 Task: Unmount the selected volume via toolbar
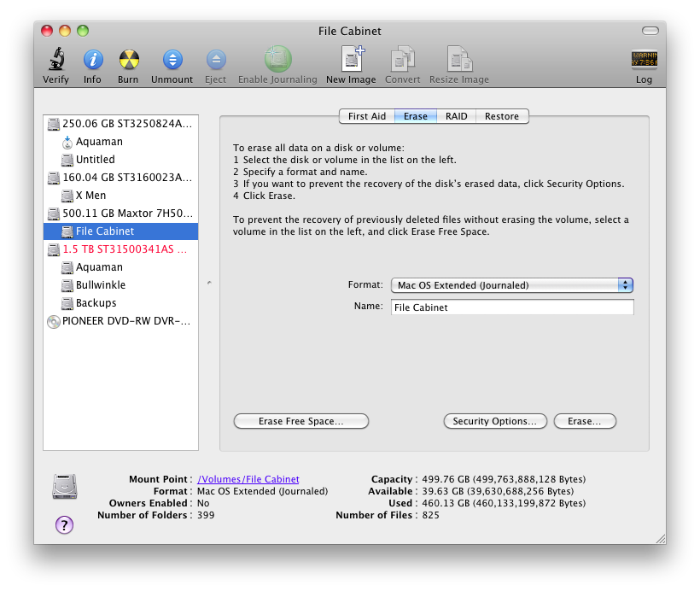172,60
